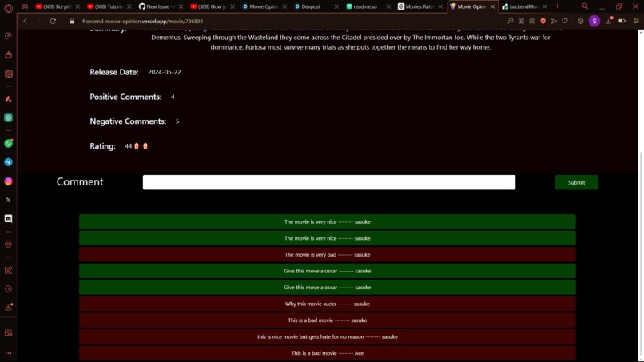Reload the current page
The width and height of the screenshot is (644, 362).
53,21
